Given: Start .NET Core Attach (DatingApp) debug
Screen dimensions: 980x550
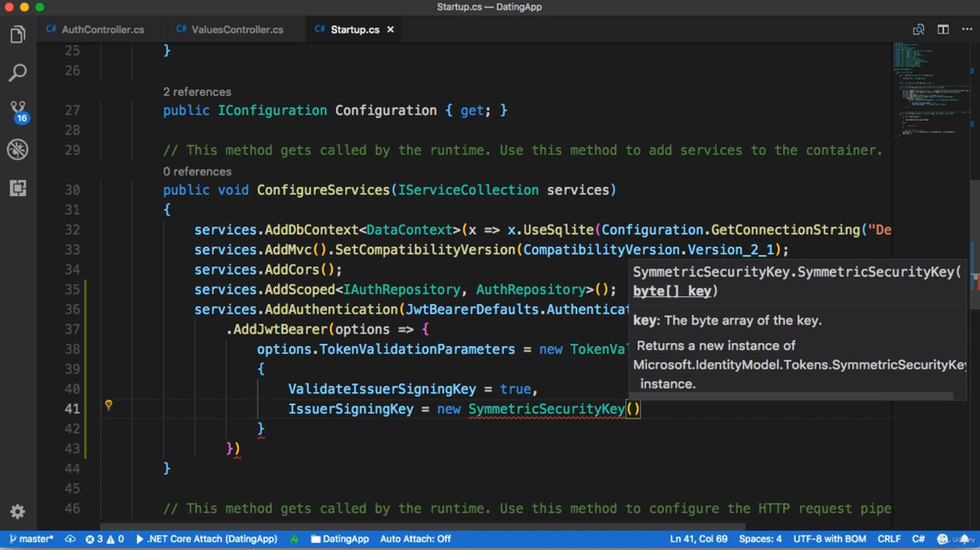Looking at the screenshot, I should click(207, 539).
